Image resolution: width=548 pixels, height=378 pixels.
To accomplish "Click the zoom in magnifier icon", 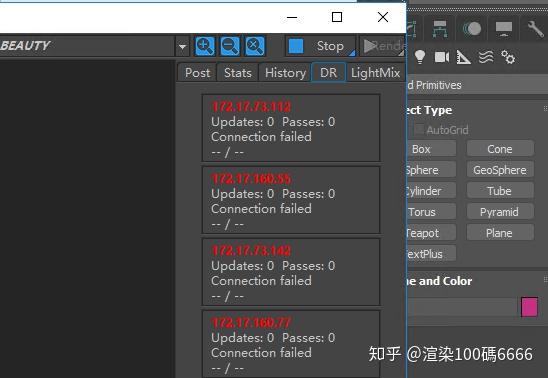I will click(204, 46).
